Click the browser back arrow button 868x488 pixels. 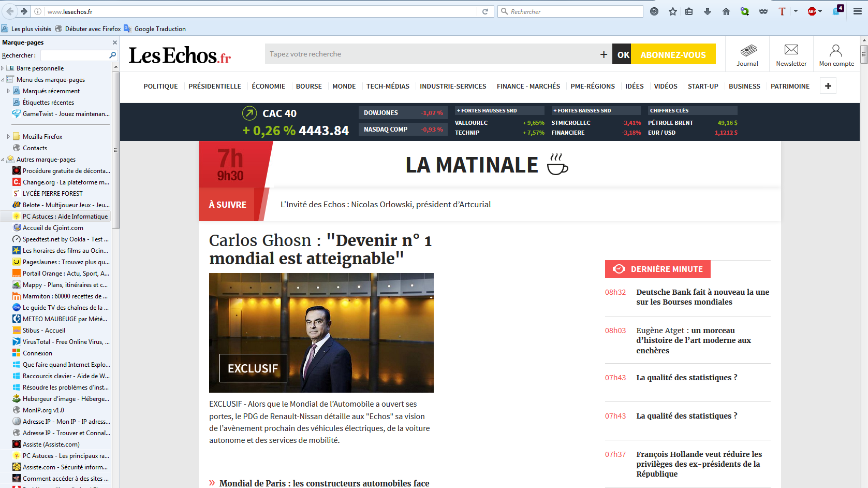(x=10, y=11)
